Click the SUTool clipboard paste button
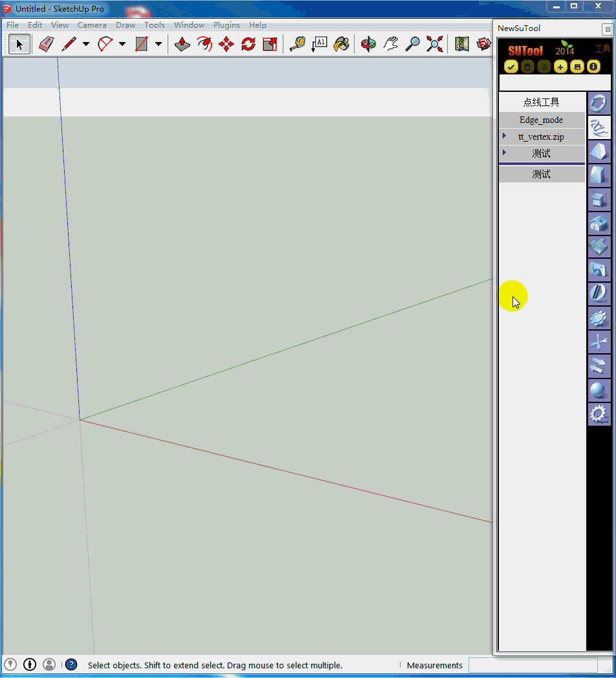This screenshot has width=616, height=678. coord(527,67)
